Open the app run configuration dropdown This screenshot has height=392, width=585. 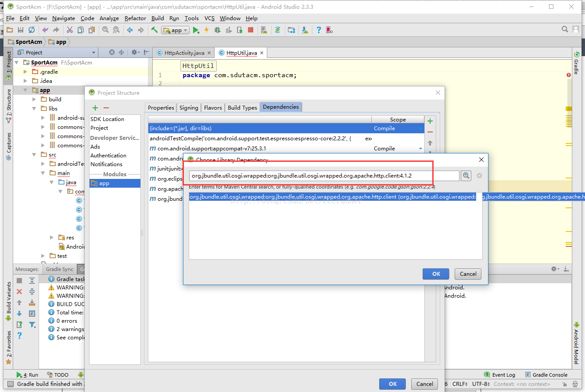point(175,30)
